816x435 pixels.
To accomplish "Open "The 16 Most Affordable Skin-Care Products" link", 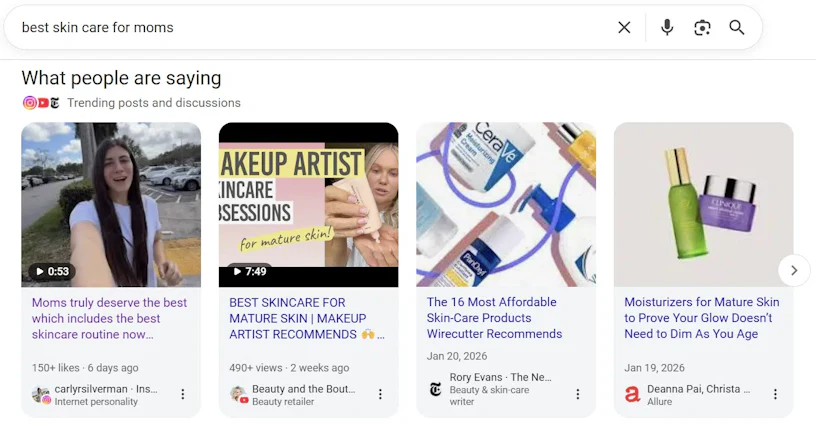I will [x=494, y=318].
